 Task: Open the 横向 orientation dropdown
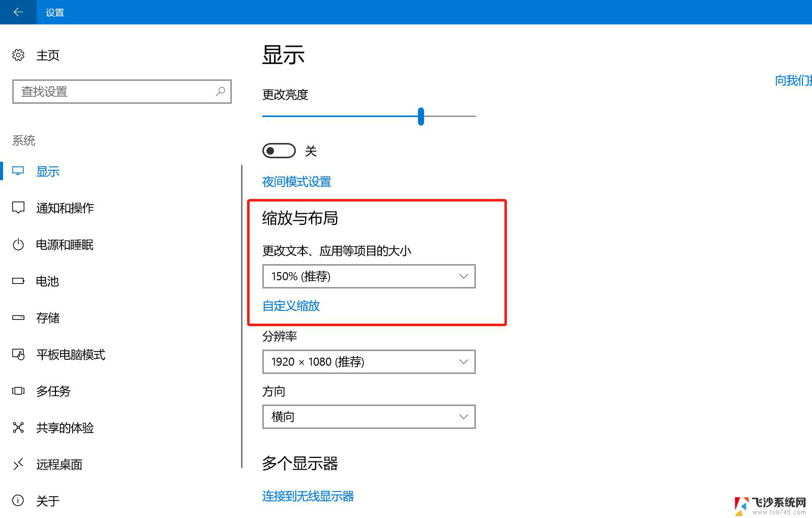click(x=369, y=417)
